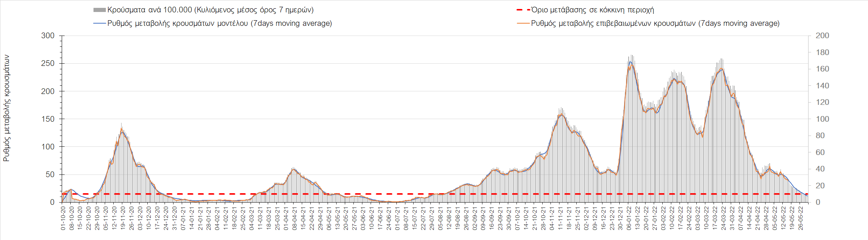Select the 26-05-22 date label
This screenshot has width=868, height=240.
point(801,218)
